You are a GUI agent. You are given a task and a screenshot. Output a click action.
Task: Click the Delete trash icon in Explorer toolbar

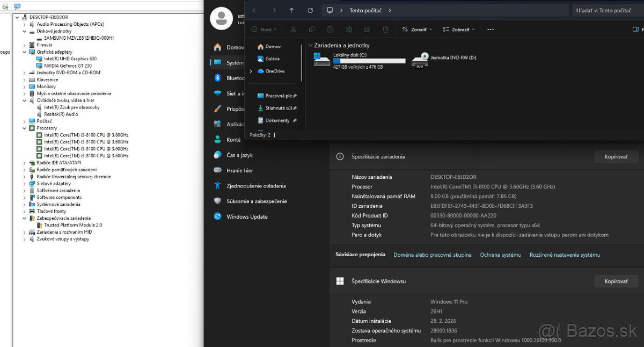point(386,30)
